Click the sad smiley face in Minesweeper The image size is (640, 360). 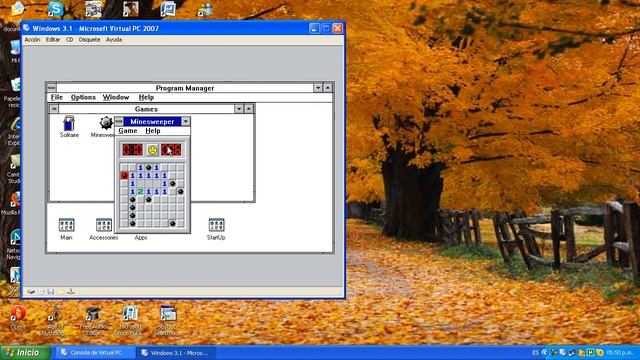(x=152, y=150)
